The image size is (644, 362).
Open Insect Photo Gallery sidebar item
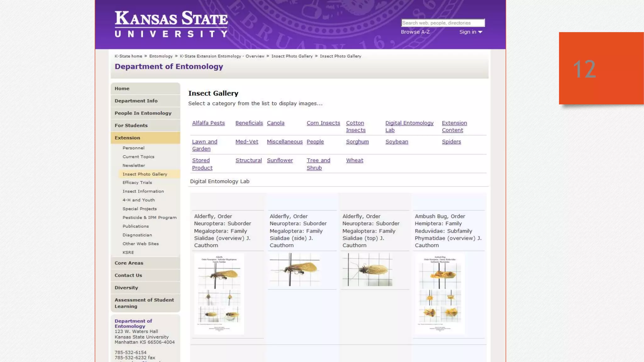(145, 174)
